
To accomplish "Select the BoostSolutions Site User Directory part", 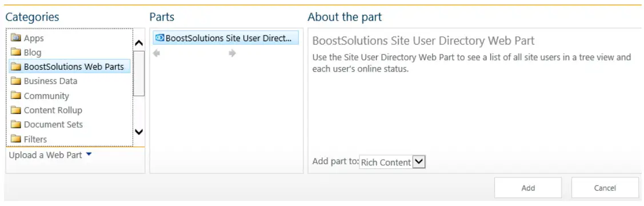I will pos(226,38).
